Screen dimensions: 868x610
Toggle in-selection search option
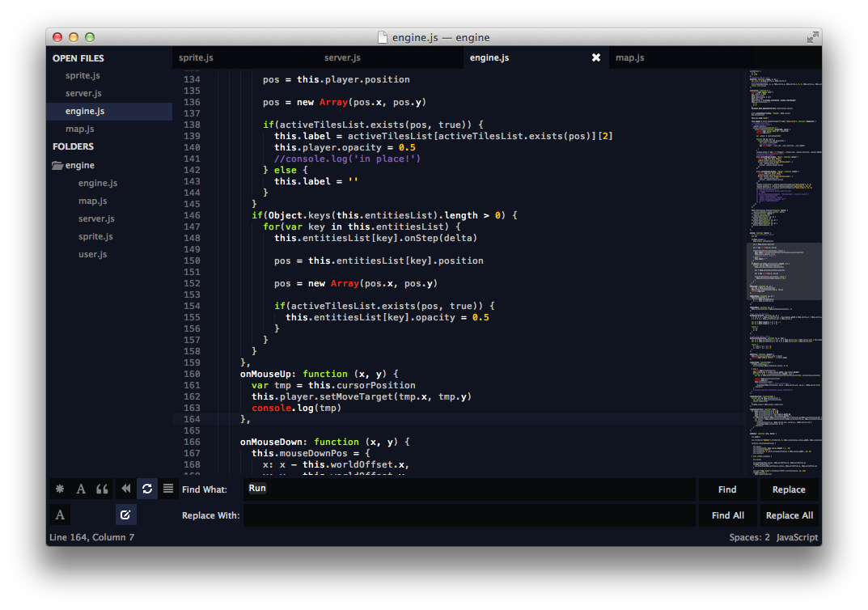coord(168,489)
